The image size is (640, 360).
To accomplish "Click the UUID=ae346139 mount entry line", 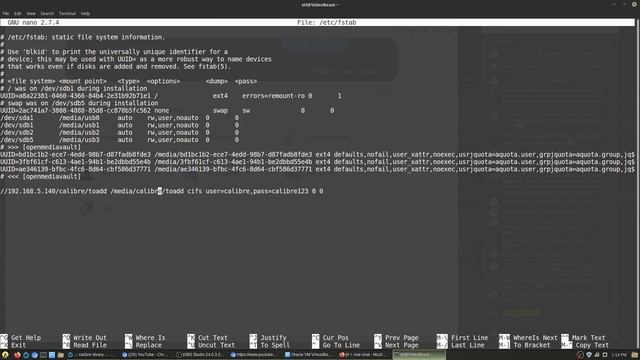I will click(x=318, y=169).
